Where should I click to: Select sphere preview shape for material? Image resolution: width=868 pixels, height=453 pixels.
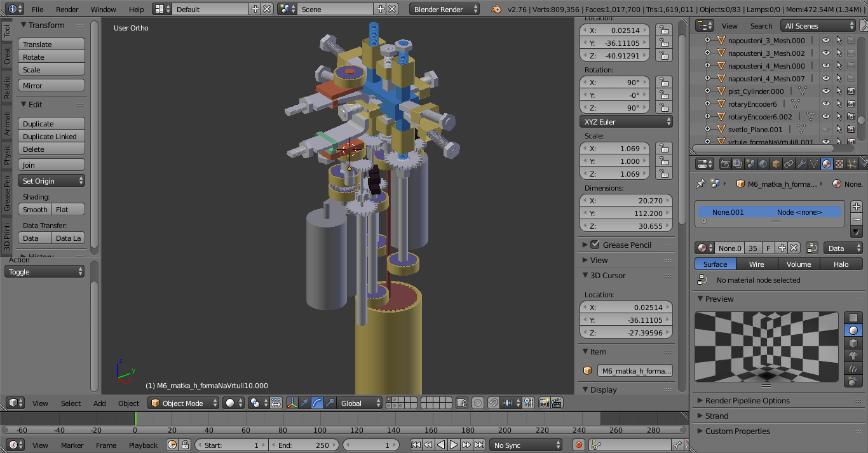[x=853, y=330]
